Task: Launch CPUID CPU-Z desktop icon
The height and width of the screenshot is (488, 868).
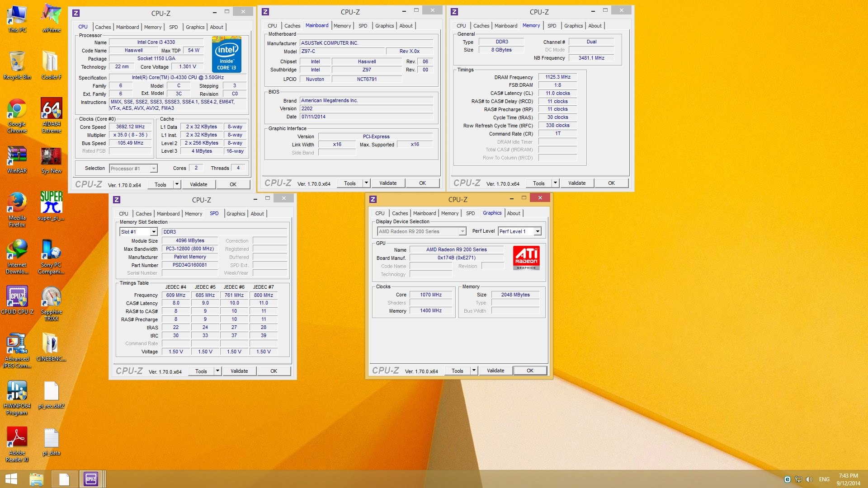Action: (x=17, y=300)
